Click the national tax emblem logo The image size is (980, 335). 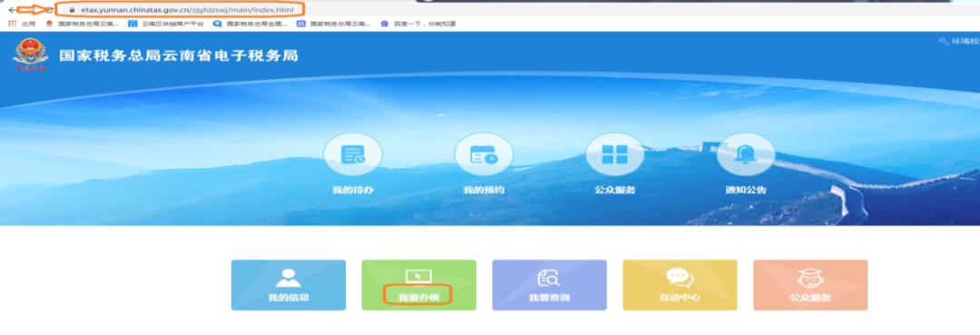point(30,55)
